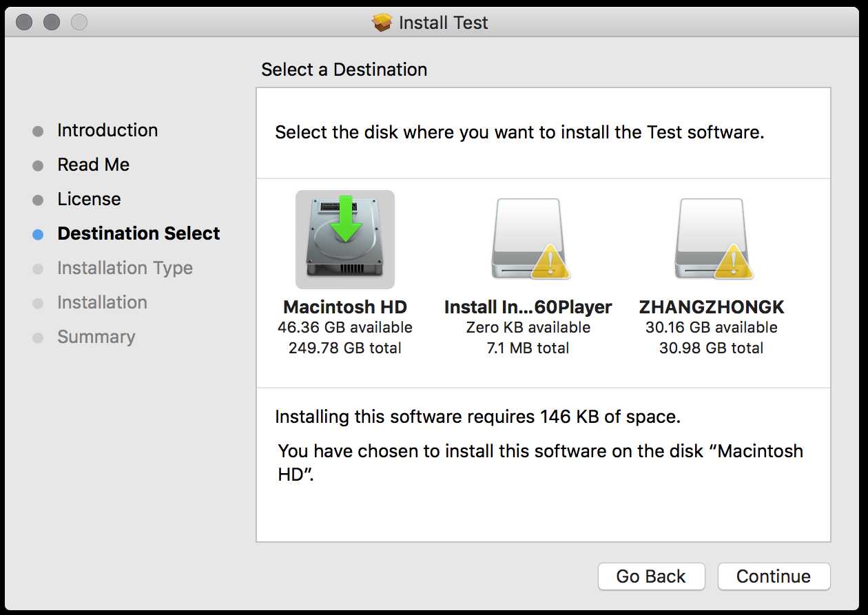The height and width of the screenshot is (615, 868).
Task: Click the Macintosh HD disk name label
Action: [345, 307]
